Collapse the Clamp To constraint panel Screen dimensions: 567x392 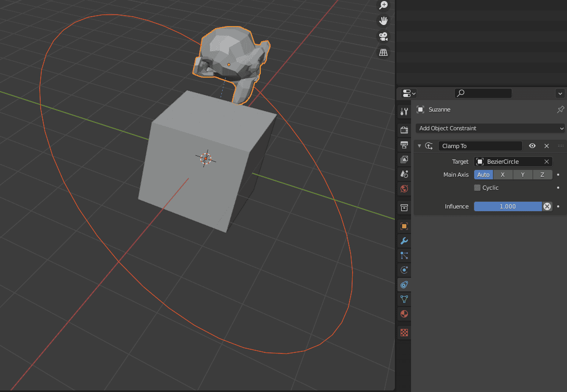pyautogui.click(x=419, y=146)
